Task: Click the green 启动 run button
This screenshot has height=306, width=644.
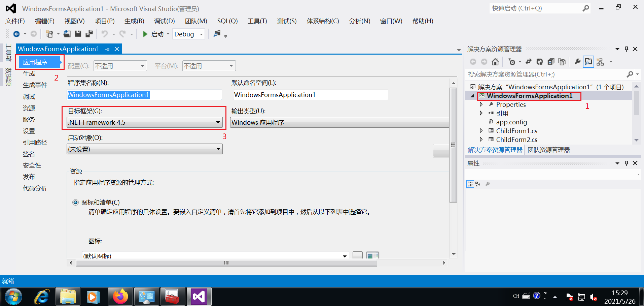Action: pyautogui.click(x=145, y=34)
